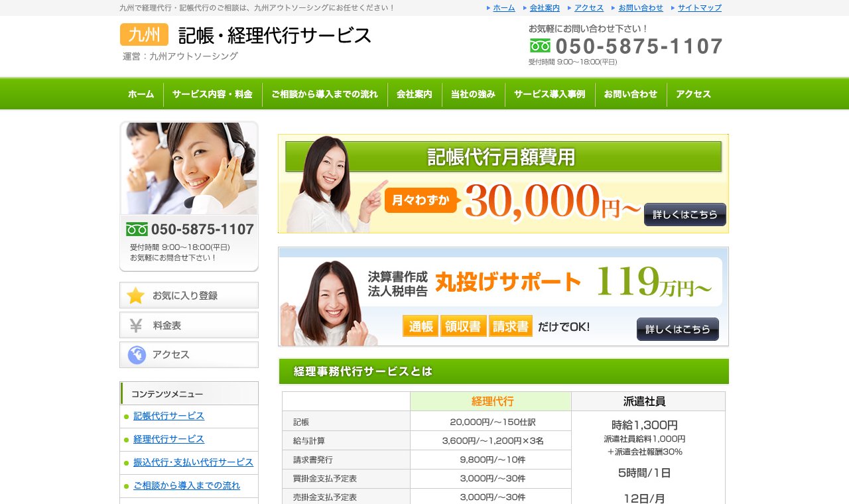Click the 請求書発行 row label in table
Image resolution: width=849 pixels, height=504 pixels.
[346, 460]
